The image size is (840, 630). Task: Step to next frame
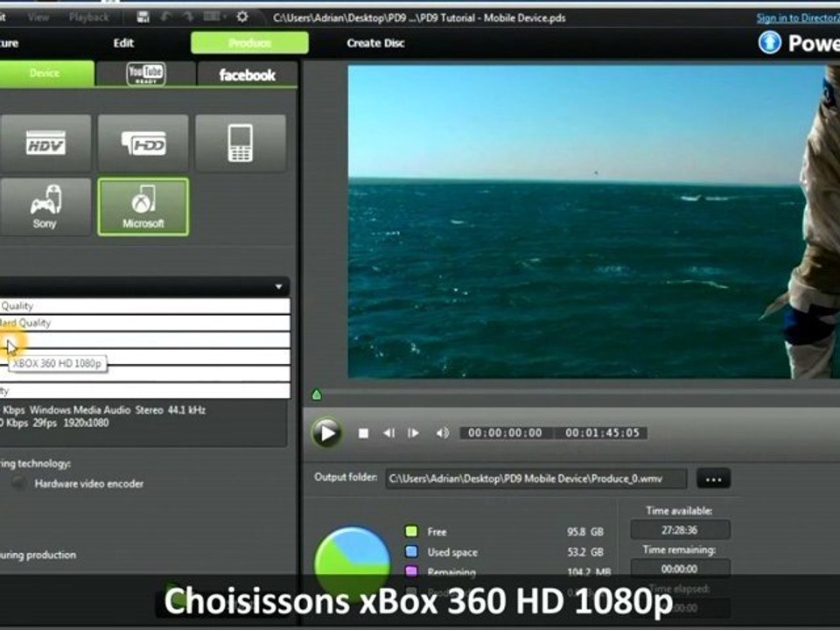coord(413,433)
